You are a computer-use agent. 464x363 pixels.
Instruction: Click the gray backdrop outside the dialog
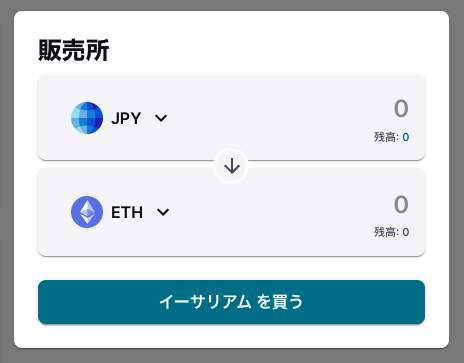click(7, 181)
